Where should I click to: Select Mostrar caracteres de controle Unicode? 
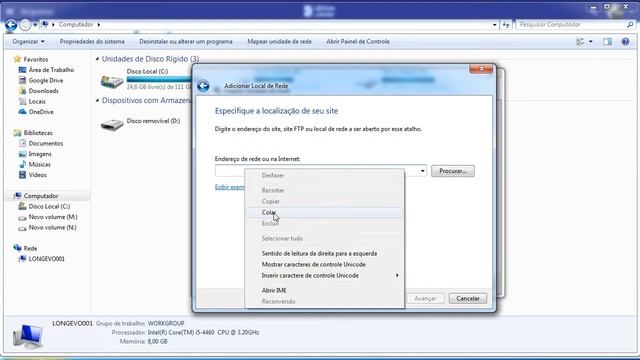pos(324,264)
